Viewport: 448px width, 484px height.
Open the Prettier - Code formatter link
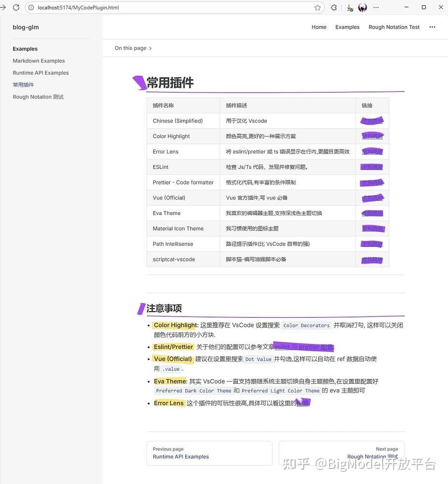[372, 182]
